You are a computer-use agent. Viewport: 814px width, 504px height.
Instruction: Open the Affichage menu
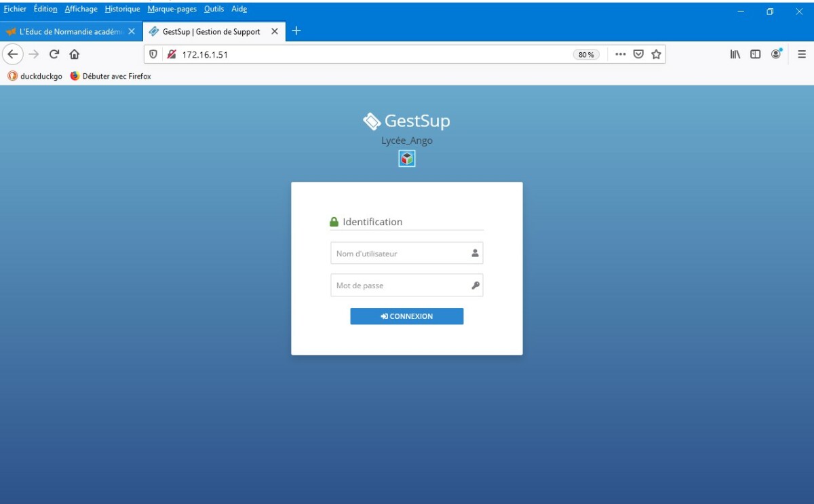[x=81, y=9]
